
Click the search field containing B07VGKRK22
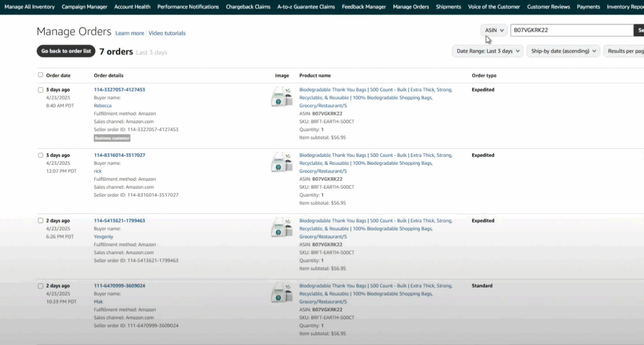(572, 30)
